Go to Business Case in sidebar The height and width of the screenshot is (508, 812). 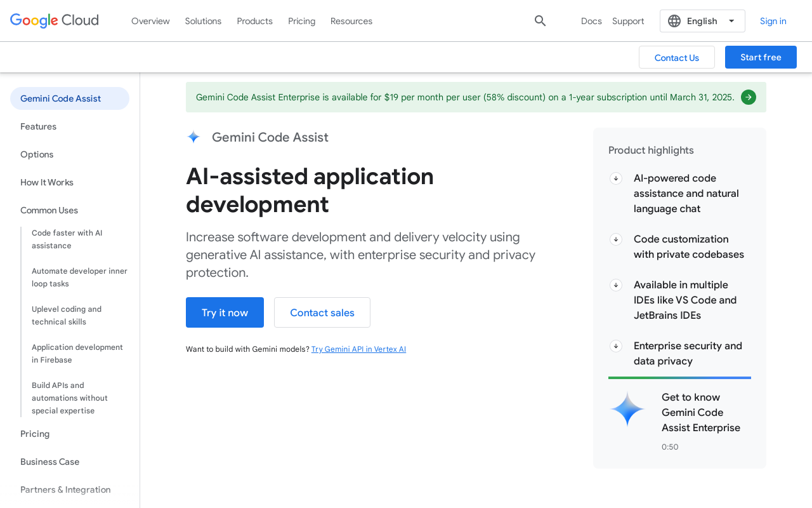[49, 462]
